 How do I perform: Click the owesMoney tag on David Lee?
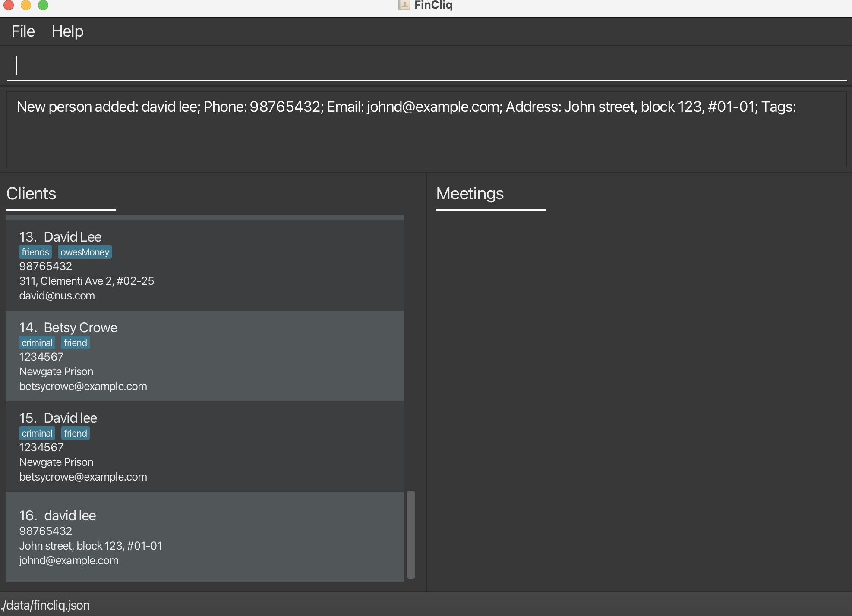point(85,252)
